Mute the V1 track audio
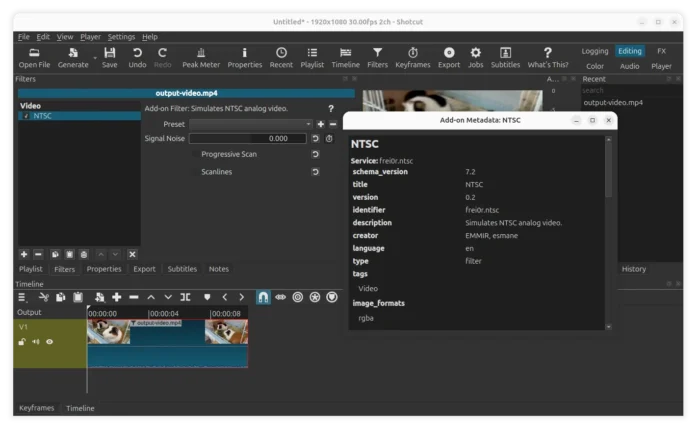The width and height of the screenshot is (700, 434). pos(36,342)
